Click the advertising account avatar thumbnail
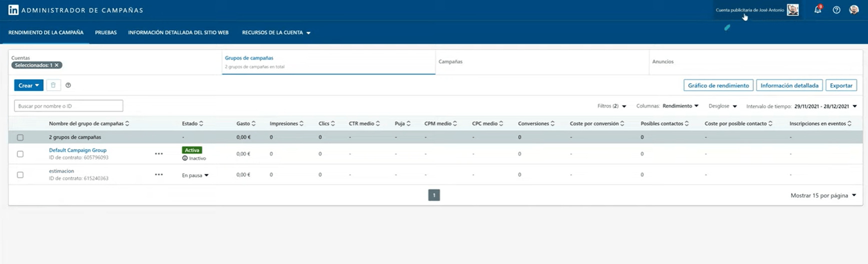 pos(793,10)
